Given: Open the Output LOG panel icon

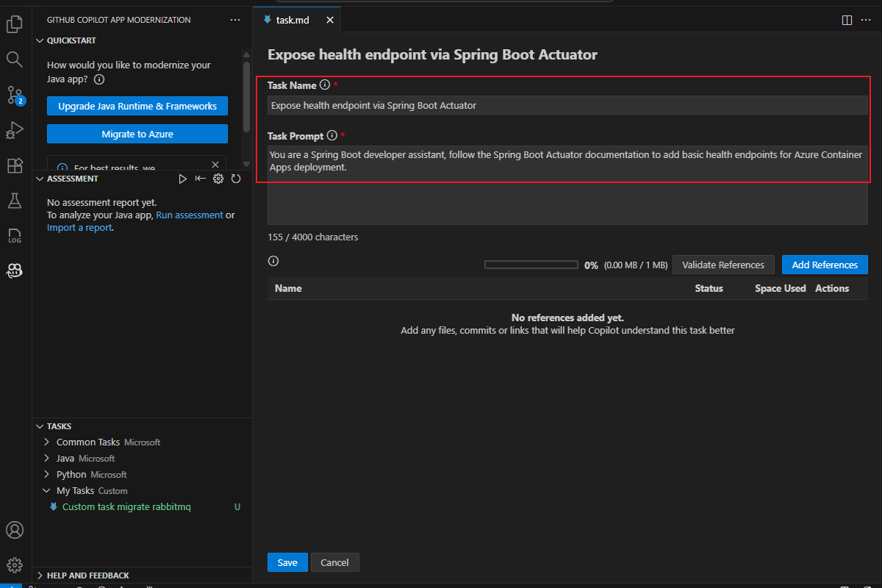Looking at the screenshot, I should point(15,235).
